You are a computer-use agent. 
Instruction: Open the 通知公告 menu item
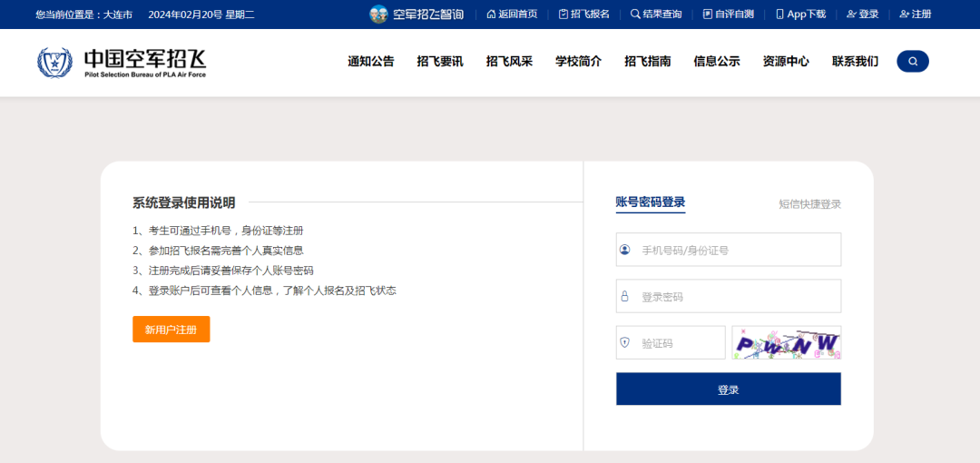pyautogui.click(x=370, y=62)
